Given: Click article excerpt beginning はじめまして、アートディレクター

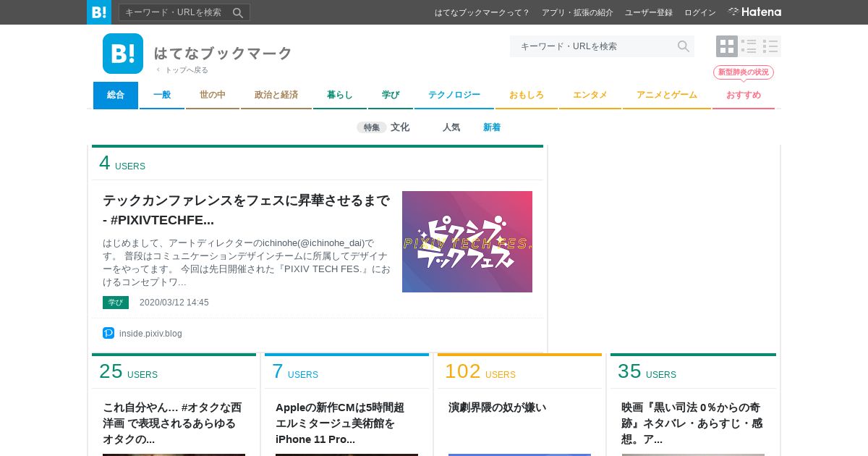Looking at the screenshot, I should [247, 263].
